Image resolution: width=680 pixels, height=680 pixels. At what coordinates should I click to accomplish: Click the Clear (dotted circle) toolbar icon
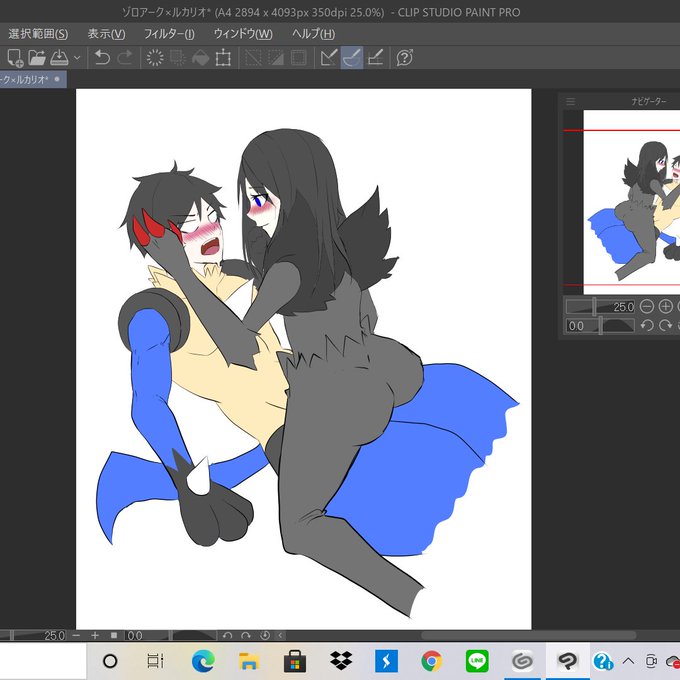tap(155, 58)
